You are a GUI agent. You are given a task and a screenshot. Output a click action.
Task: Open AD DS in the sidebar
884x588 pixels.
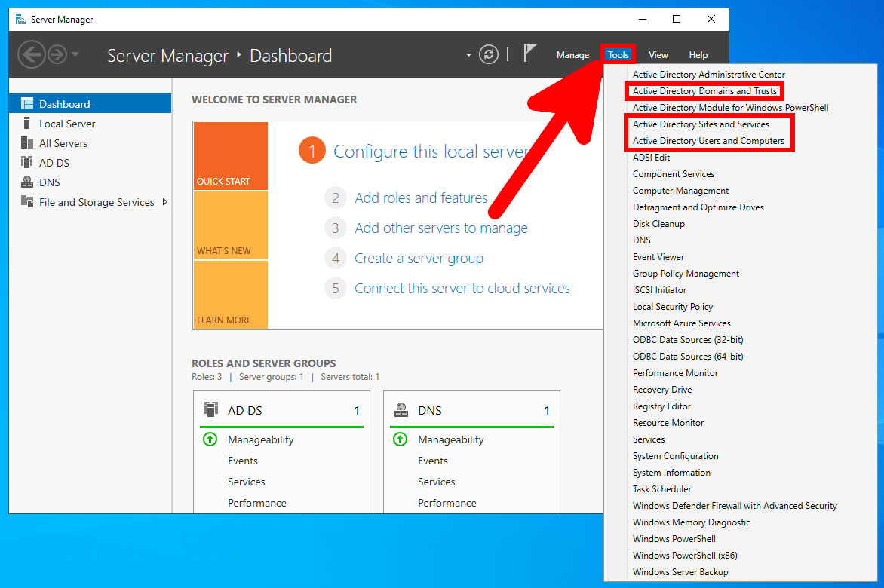point(54,163)
